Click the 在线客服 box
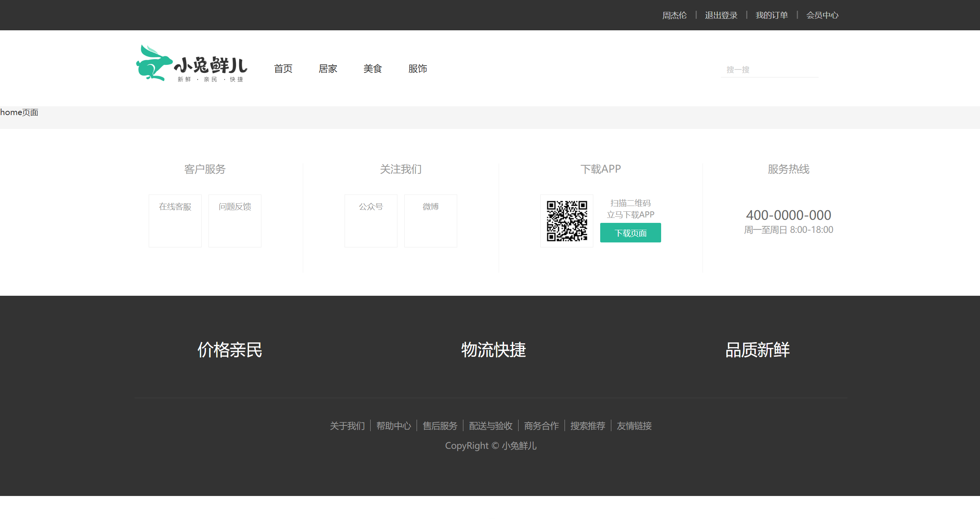The height and width of the screenshot is (519, 980). pyautogui.click(x=175, y=221)
